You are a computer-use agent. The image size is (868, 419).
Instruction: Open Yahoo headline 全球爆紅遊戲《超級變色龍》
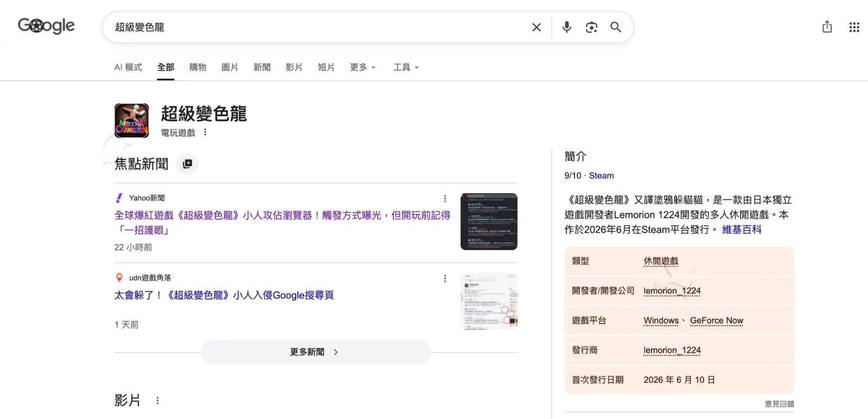[x=282, y=223]
